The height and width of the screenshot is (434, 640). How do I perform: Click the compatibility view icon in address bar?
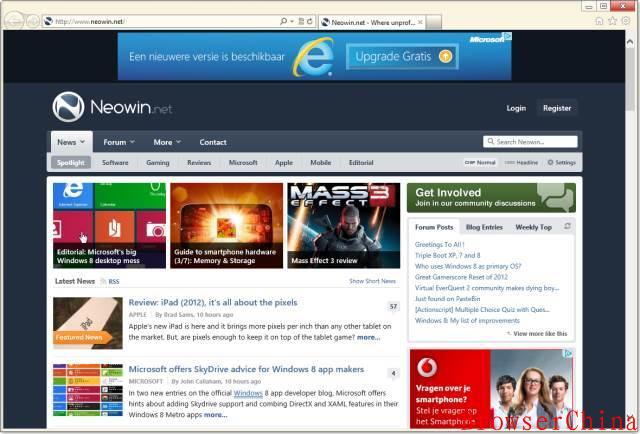point(301,21)
